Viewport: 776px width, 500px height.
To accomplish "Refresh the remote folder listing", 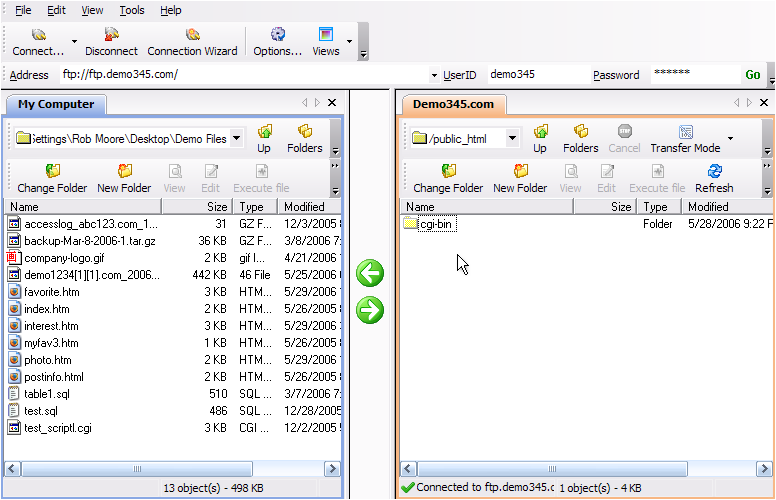I will 714,172.
